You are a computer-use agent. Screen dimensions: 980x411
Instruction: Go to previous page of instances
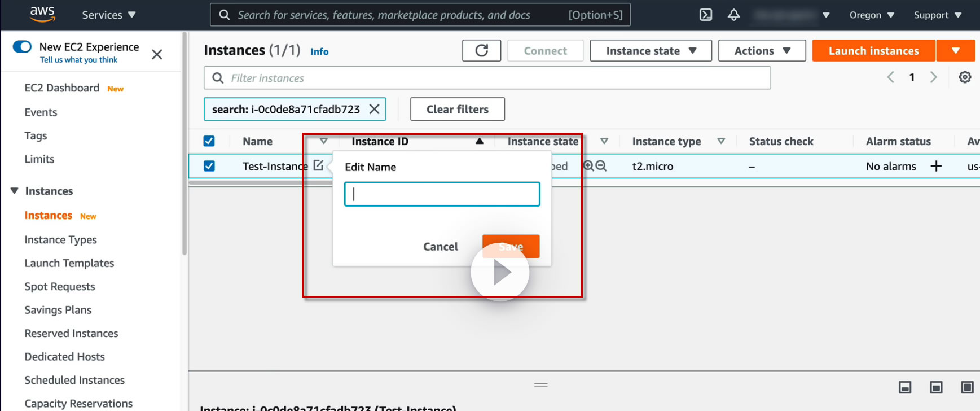[890, 77]
